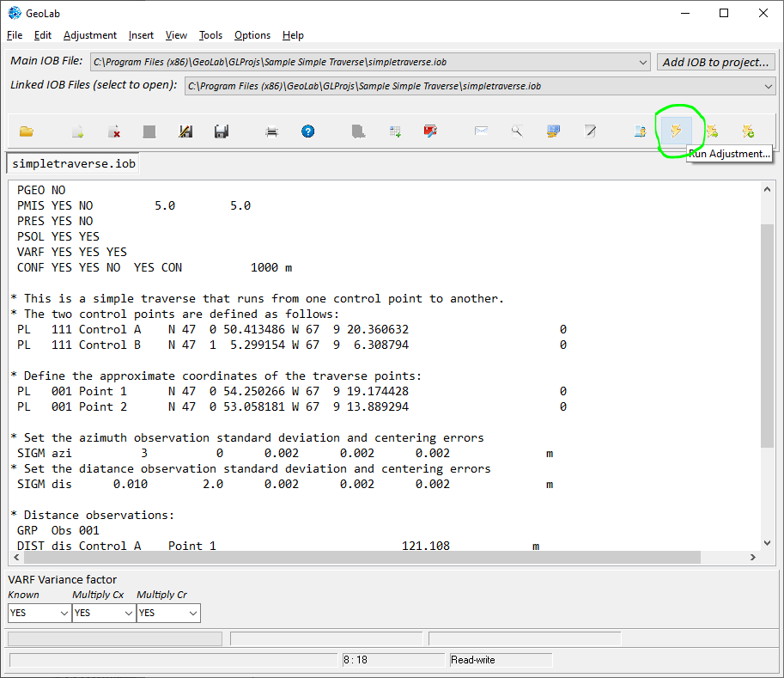The height and width of the screenshot is (678, 784).
Task: Click the GeoLab globe icon in title bar
Action: pos(15,13)
